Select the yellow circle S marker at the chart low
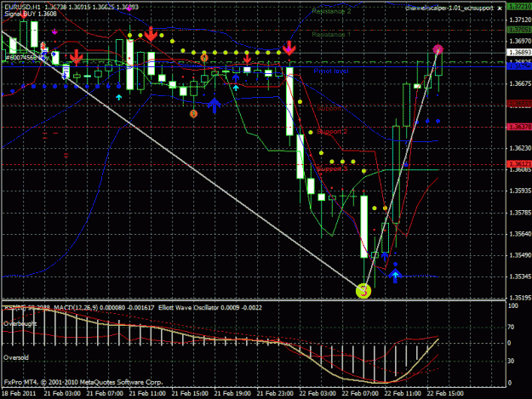 coord(363,291)
